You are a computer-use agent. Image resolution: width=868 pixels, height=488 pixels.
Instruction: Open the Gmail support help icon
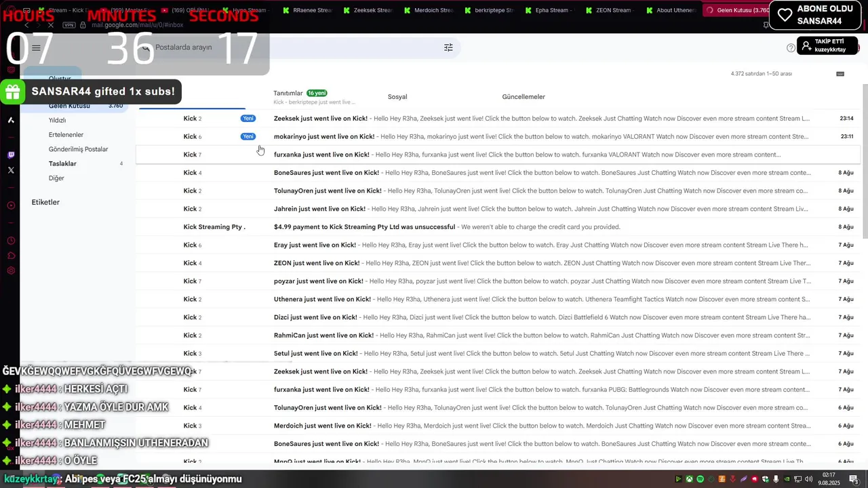click(791, 48)
